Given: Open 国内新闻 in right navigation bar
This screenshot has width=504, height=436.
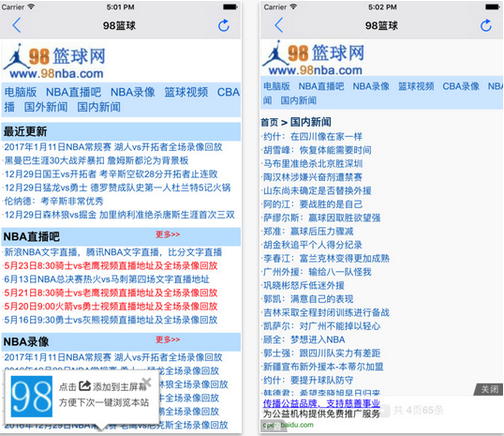Looking at the screenshot, I should tap(298, 100).
